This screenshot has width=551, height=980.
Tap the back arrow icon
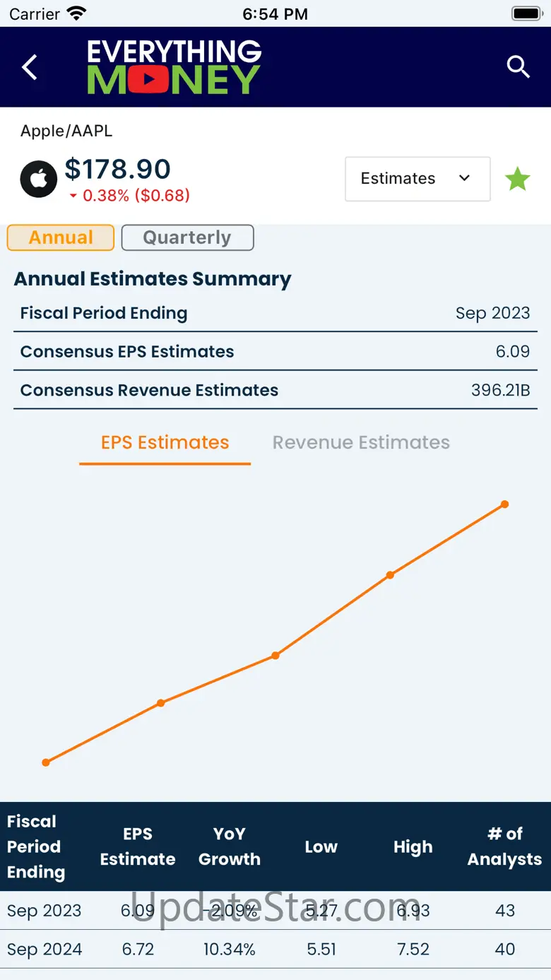[x=30, y=68]
